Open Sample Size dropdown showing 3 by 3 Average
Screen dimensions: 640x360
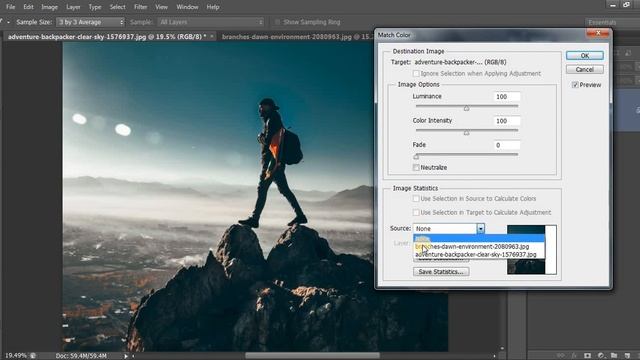(x=90, y=22)
